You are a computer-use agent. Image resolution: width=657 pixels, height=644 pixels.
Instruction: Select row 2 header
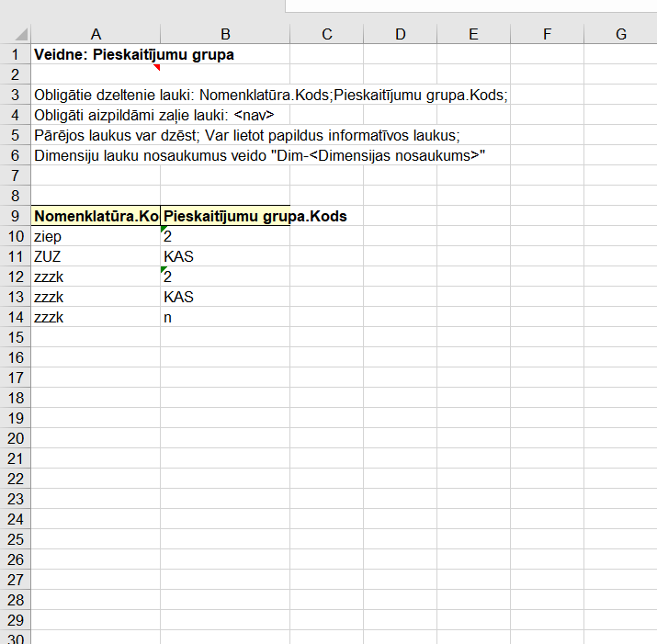15,74
